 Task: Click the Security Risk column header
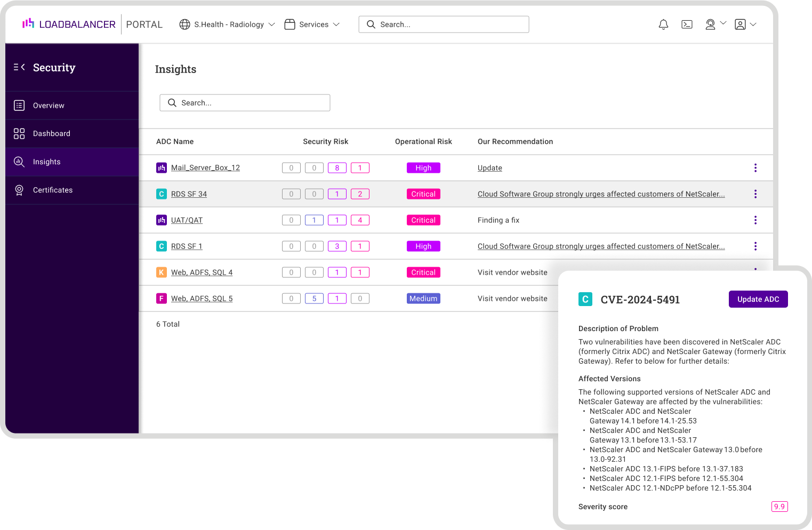tap(325, 142)
